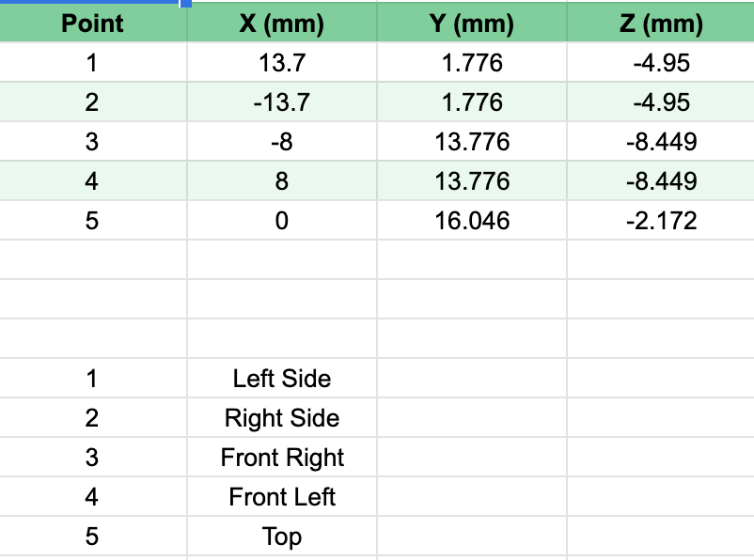This screenshot has height=560, width=754.
Task: Select the Y (mm) header cell
Action: pos(471,23)
